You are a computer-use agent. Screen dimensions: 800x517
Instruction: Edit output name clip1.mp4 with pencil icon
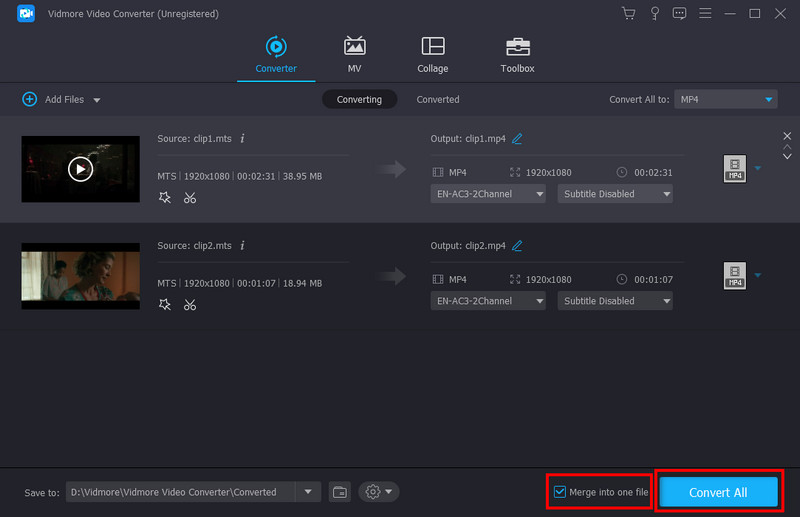pos(517,138)
